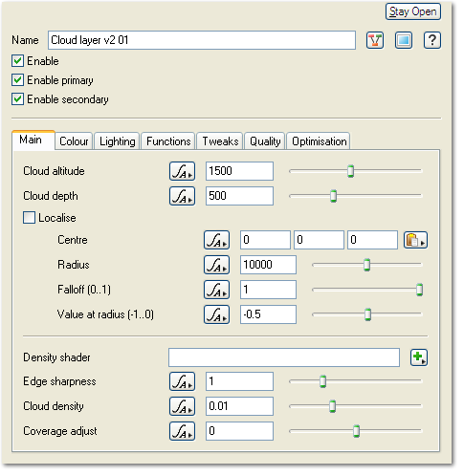Click the preview window icon beside Name
Screen dimensions: 464x476
click(404, 40)
